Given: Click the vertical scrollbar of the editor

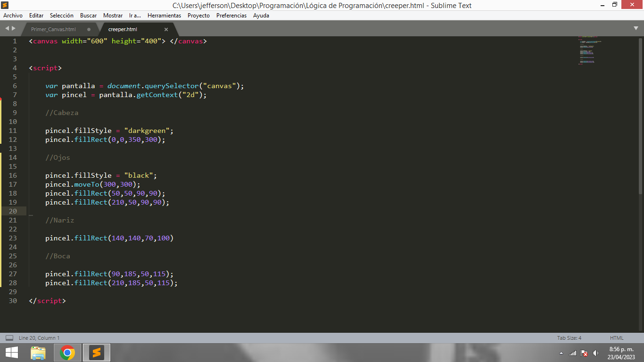Looking at the screenshot, I should pos(640,115).
